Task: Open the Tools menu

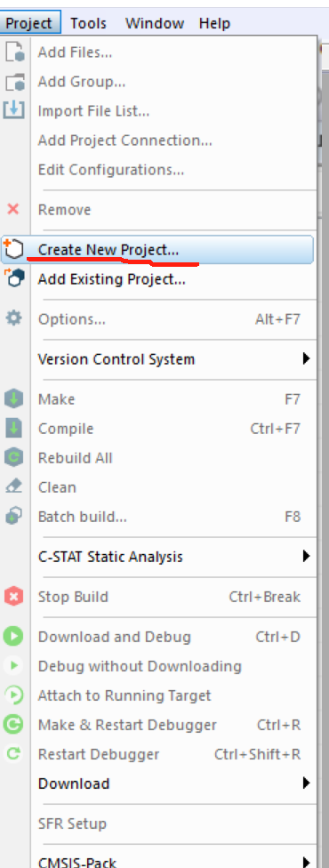Action: click(89, 23)
